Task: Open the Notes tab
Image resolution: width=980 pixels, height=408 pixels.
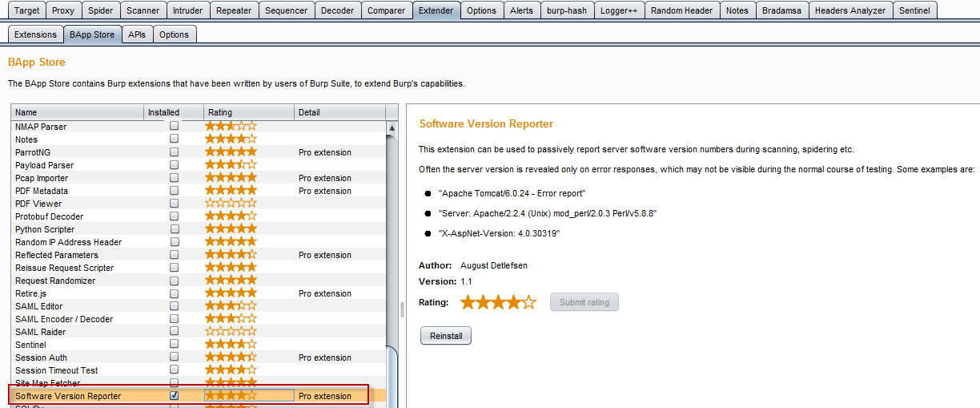Action: point(737,10)
